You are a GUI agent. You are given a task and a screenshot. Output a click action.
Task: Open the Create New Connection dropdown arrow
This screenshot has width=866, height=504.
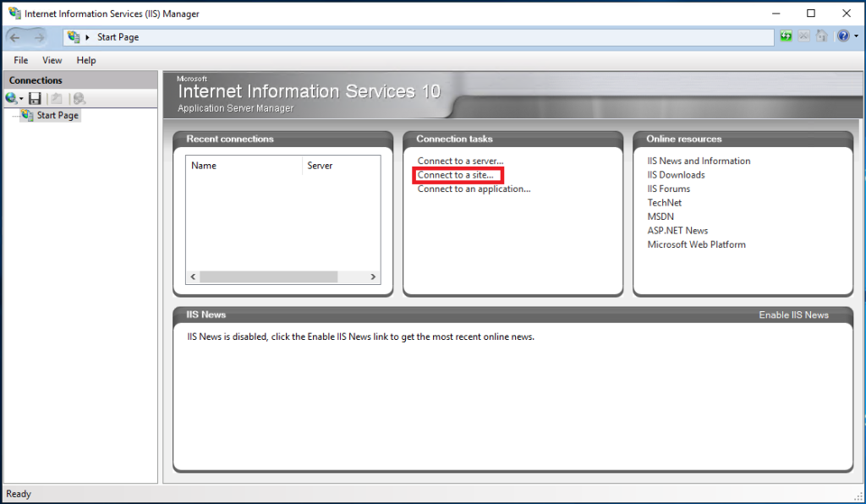[21, 98]
